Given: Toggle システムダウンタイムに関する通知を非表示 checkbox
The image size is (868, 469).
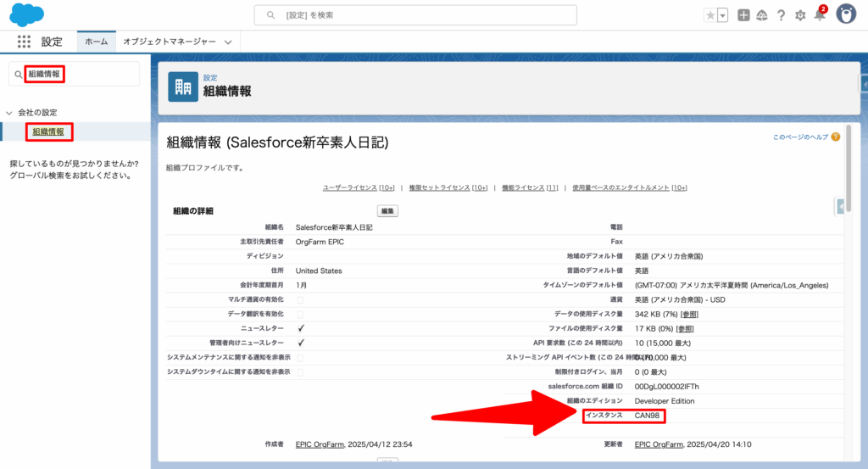Looking at the screenshot, I should point(300,372).
